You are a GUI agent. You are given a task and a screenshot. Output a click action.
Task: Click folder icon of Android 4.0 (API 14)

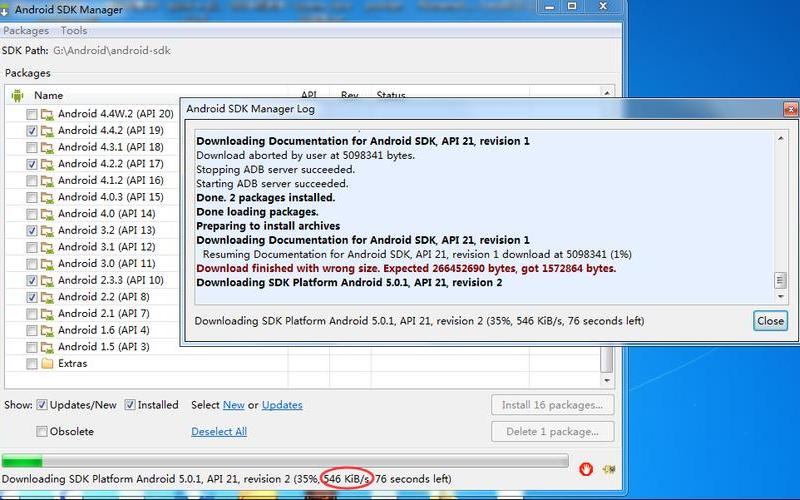(47, 214)
